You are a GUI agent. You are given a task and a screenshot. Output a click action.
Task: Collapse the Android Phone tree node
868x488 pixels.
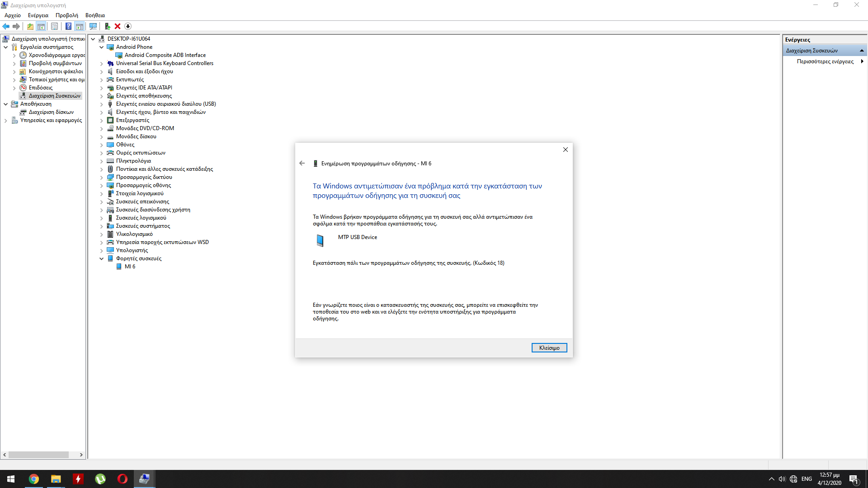(102, 47)
